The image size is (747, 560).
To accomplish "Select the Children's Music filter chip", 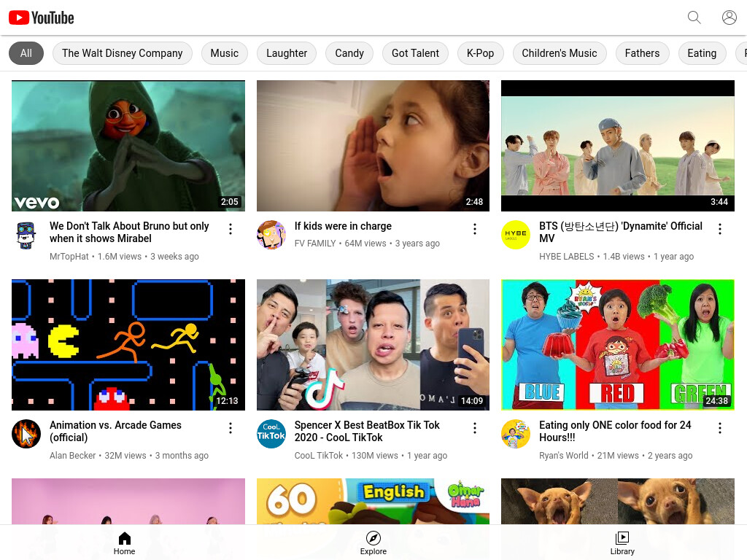I will [560, 53].
